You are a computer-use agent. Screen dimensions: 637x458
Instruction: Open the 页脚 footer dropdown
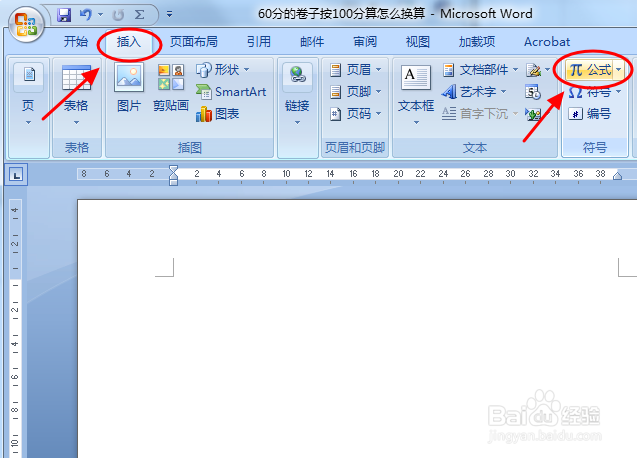pos(355,92)
